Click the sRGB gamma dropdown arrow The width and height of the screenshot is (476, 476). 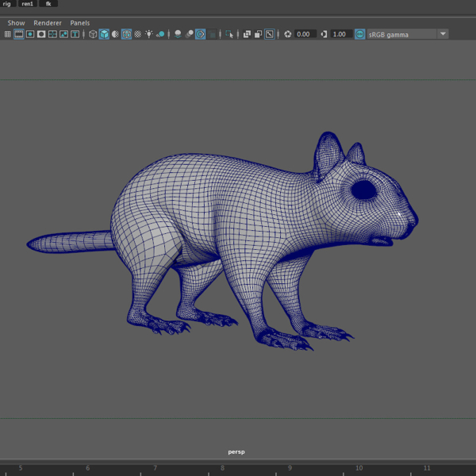[443, 34]
